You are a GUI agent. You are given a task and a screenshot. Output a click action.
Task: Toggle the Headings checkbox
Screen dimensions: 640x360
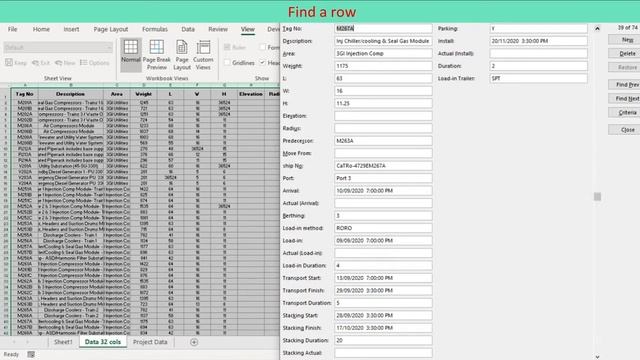point(262,63)
